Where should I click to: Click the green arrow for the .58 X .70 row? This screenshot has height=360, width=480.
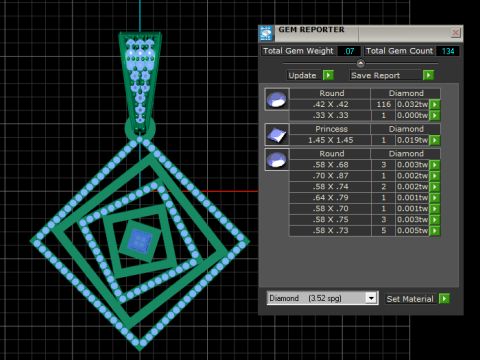coord(435,209)
